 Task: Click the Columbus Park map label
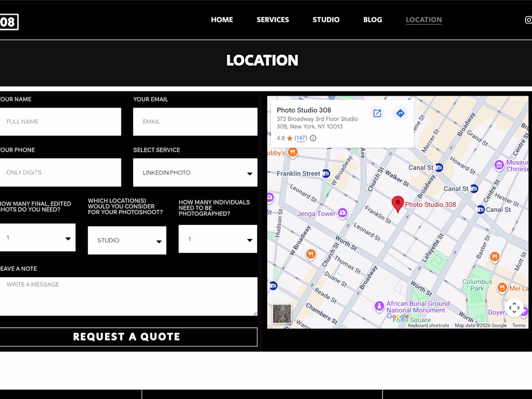pos(477,285)
